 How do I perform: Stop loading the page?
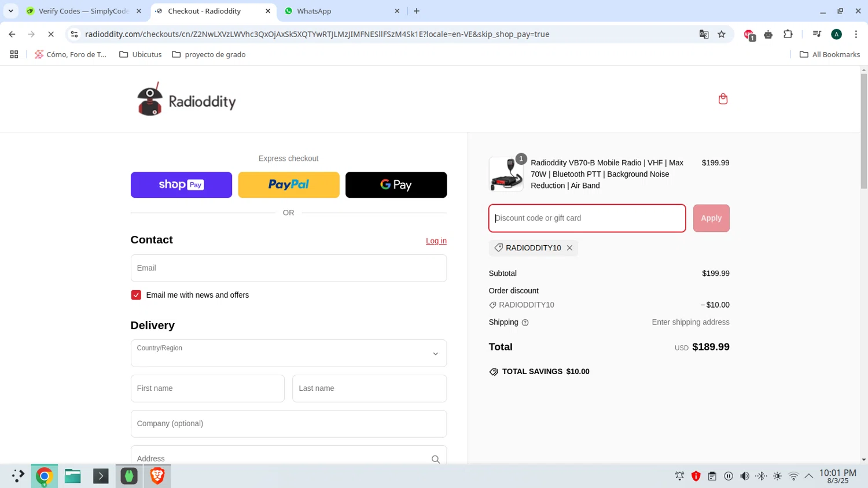tap(51, 34)
